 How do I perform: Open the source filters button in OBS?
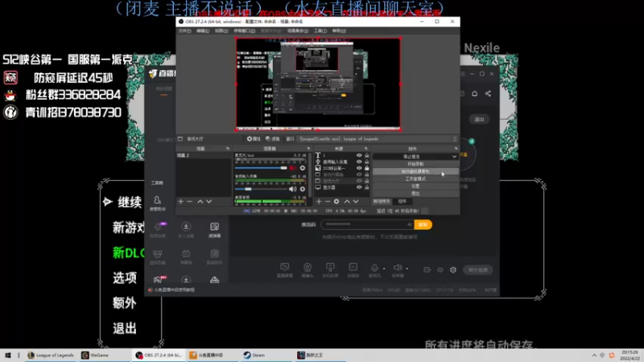(x=272, y=138)
